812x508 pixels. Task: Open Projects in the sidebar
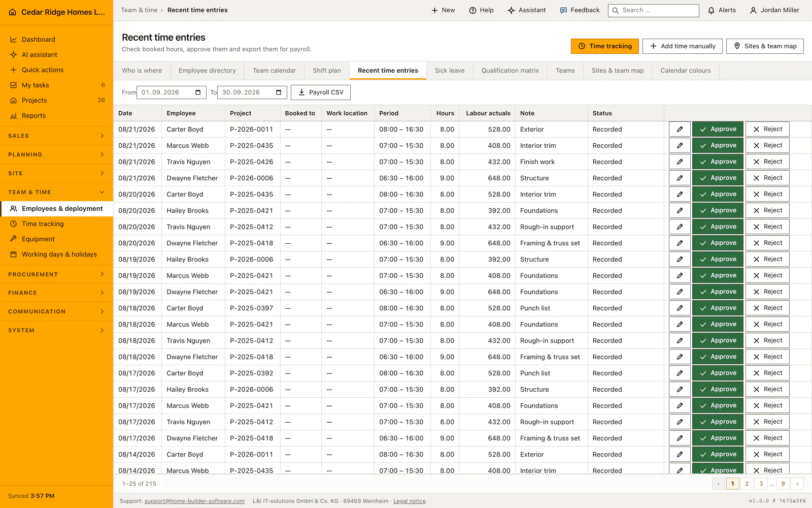[x=56, y=100]
